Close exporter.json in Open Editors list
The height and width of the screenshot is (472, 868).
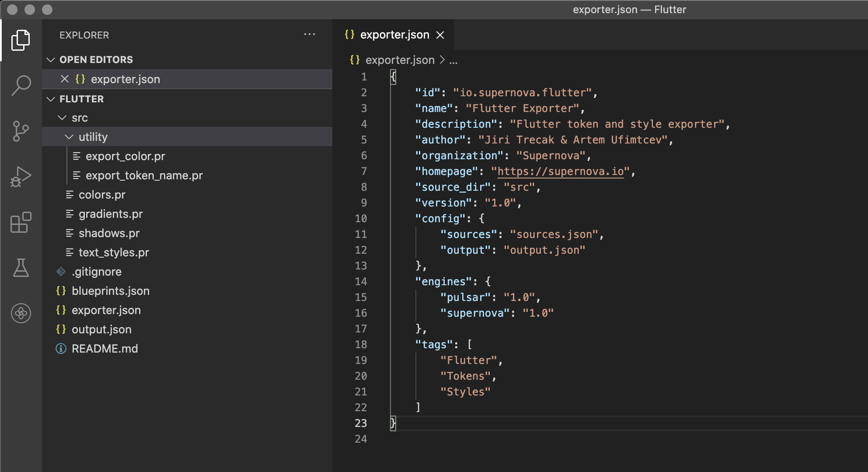coord(65,79)
